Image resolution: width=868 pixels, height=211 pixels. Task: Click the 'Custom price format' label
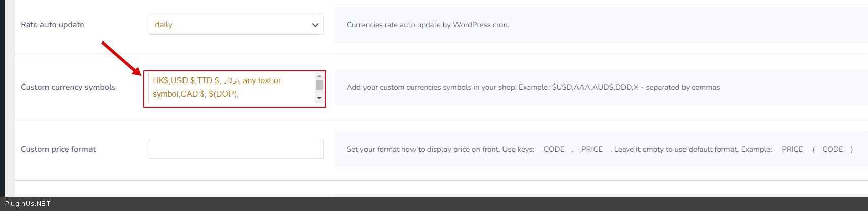[58, 149]
